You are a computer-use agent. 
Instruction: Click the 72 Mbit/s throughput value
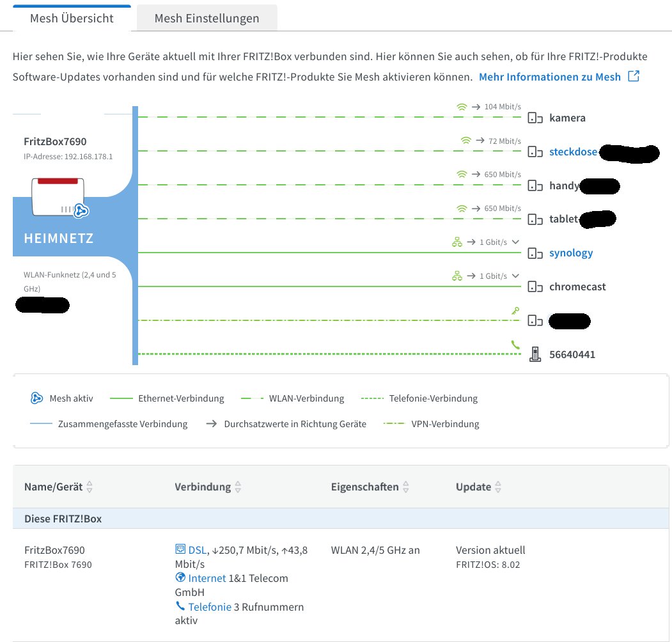click(505, 141)
